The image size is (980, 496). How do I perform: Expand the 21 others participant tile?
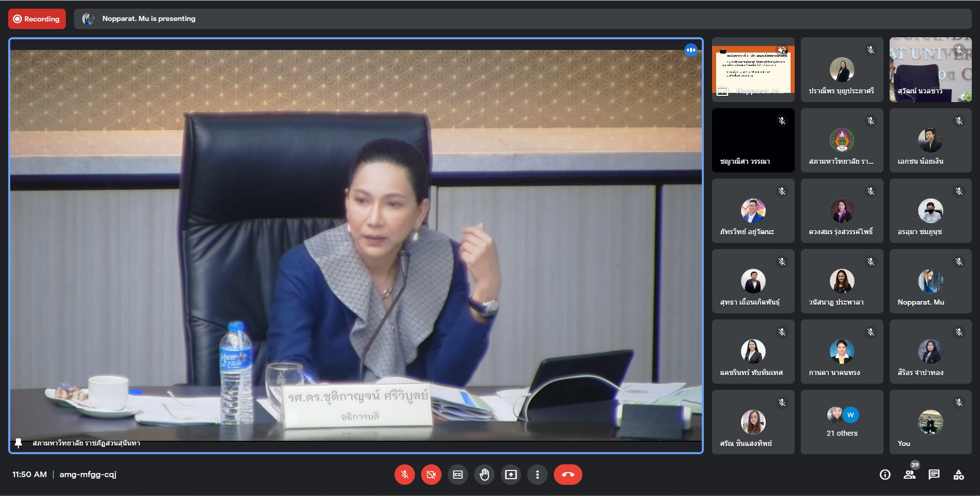click(842, 422)
